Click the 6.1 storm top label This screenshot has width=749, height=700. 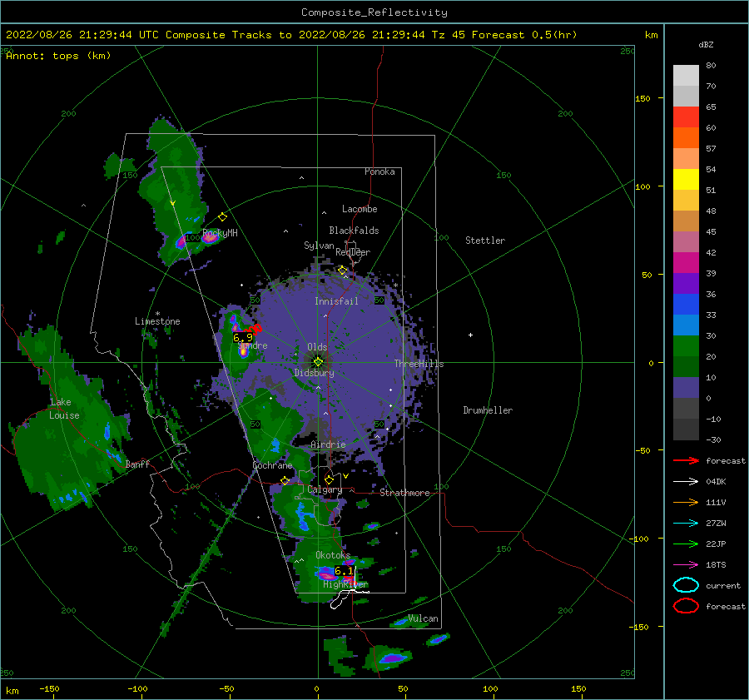pos(344,570)
